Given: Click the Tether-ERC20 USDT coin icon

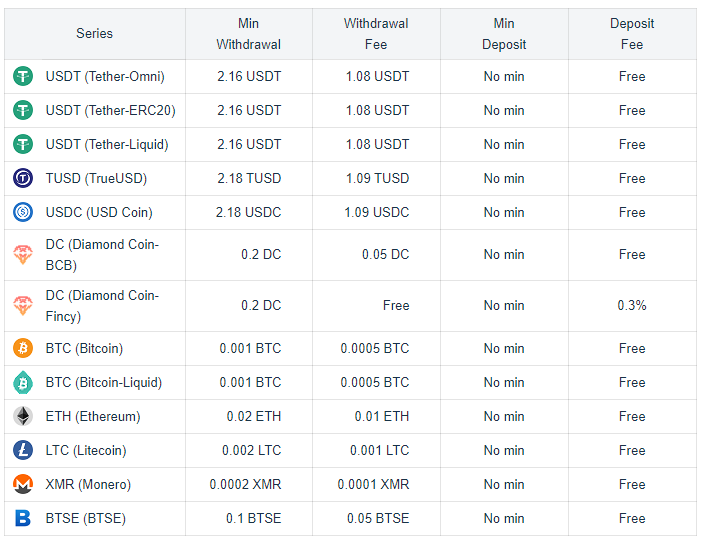Looking at the screenshot, I should click(x=23, y=110).
